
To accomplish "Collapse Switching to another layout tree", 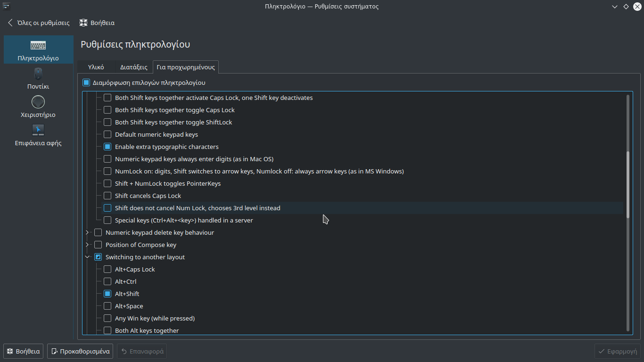I will (87, 257).
